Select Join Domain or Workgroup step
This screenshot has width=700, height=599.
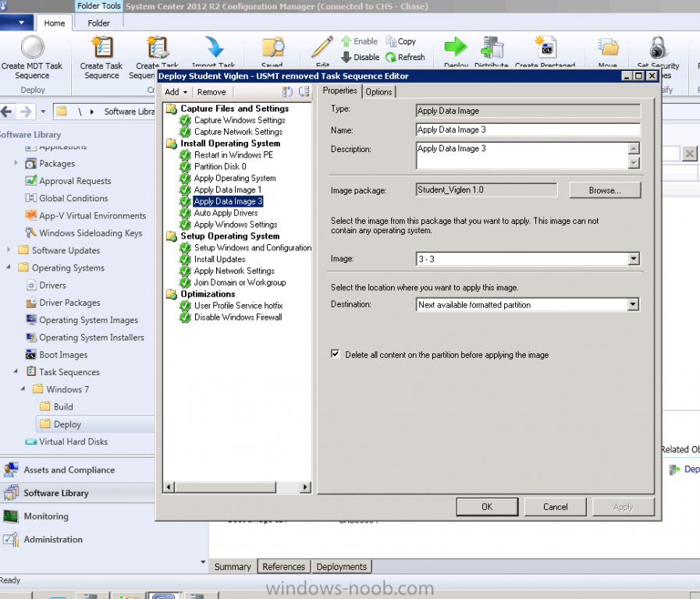click(x=240, y=282)
